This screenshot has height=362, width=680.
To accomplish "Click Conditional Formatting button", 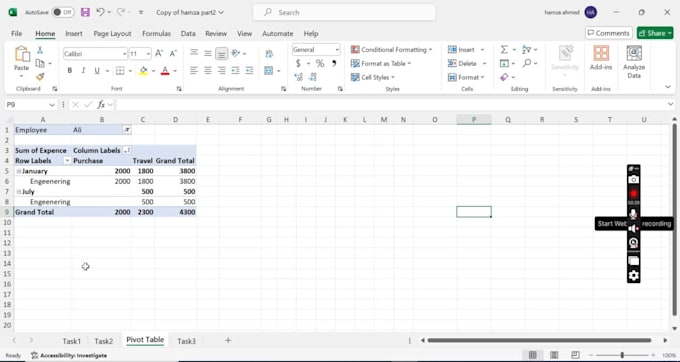I will [392, 50].
